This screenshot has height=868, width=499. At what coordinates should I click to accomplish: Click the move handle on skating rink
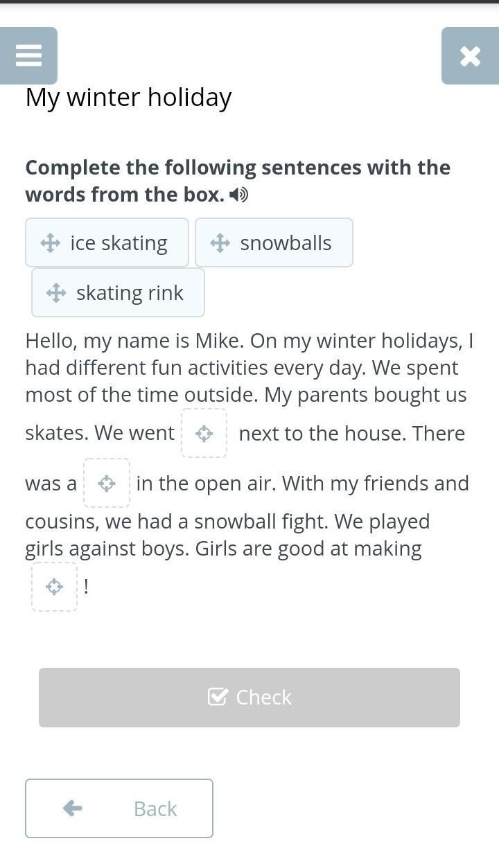(x=56, y=293)
